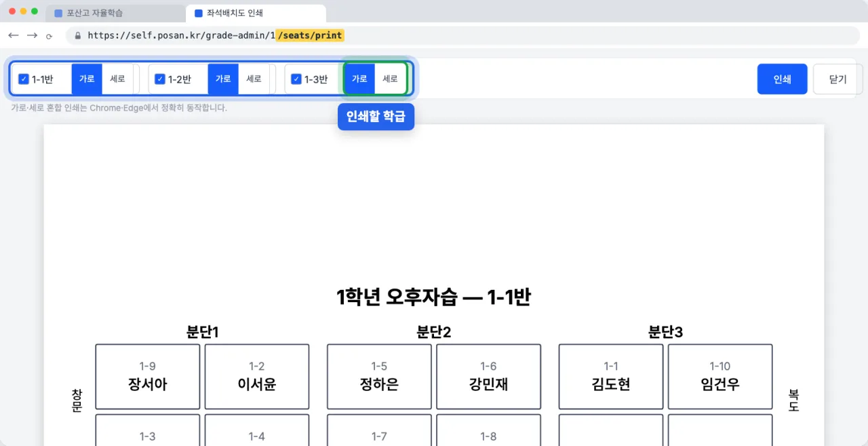868x446 pixels.
Task: Click the 분단3 column heading
Action: click(666, 332)
